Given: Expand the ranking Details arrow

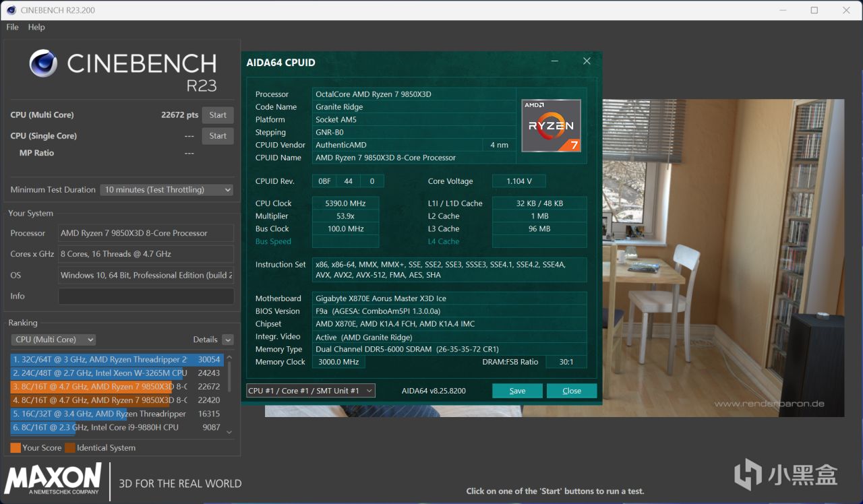Looking at the screenshot, I should 228,340.
